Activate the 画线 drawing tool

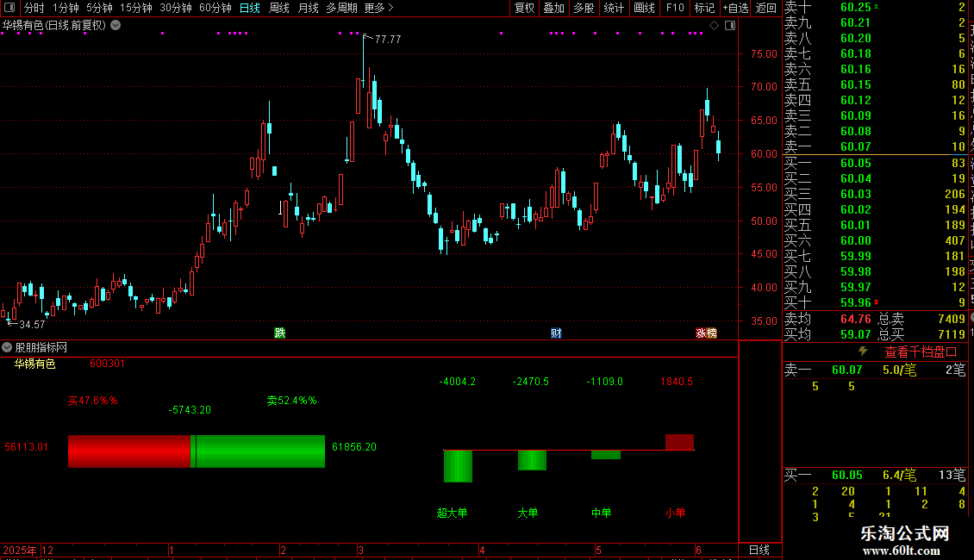(x=644, y=8)
